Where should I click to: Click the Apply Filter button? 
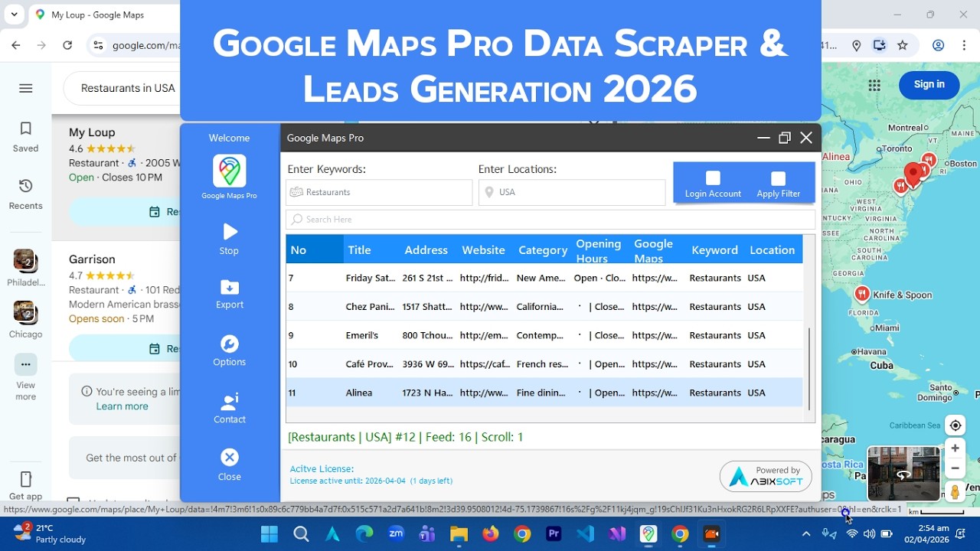[x=778, y=184]
